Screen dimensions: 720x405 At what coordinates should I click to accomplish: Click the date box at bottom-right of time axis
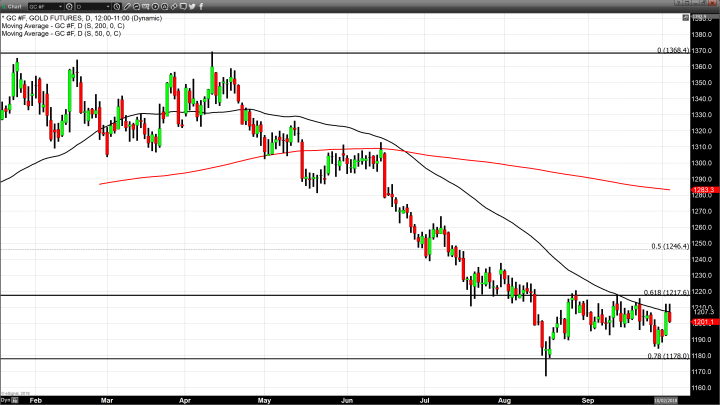point(667,400)
